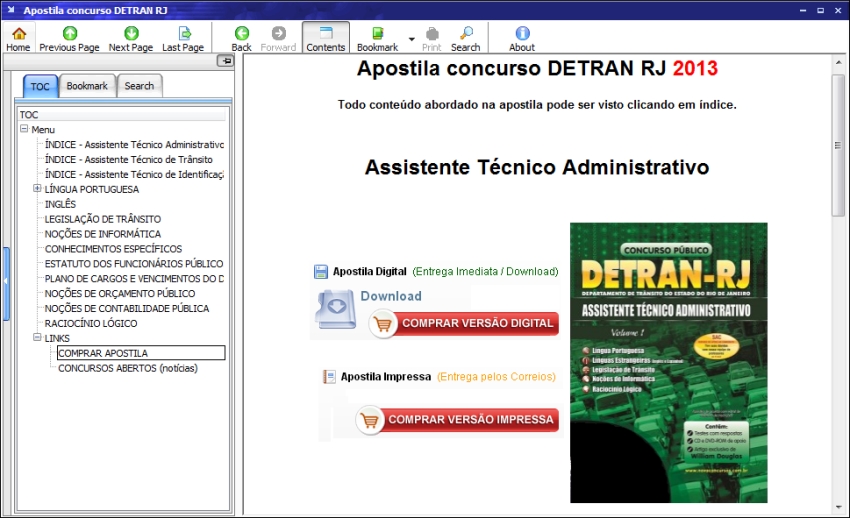Image resolution: width=850 pixels, height=518 pixels.
Task: Collapse the LINKS tree node
Action: (37, 338)
